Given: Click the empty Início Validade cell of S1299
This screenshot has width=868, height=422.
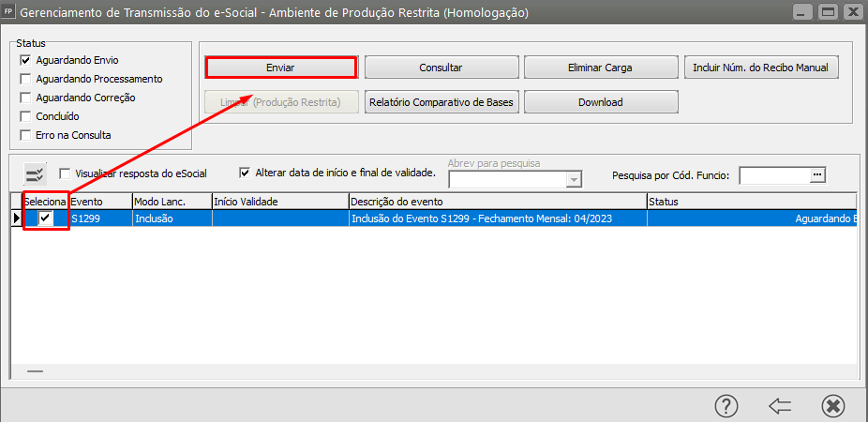Looking at the screenshot, I should point(280,219).
